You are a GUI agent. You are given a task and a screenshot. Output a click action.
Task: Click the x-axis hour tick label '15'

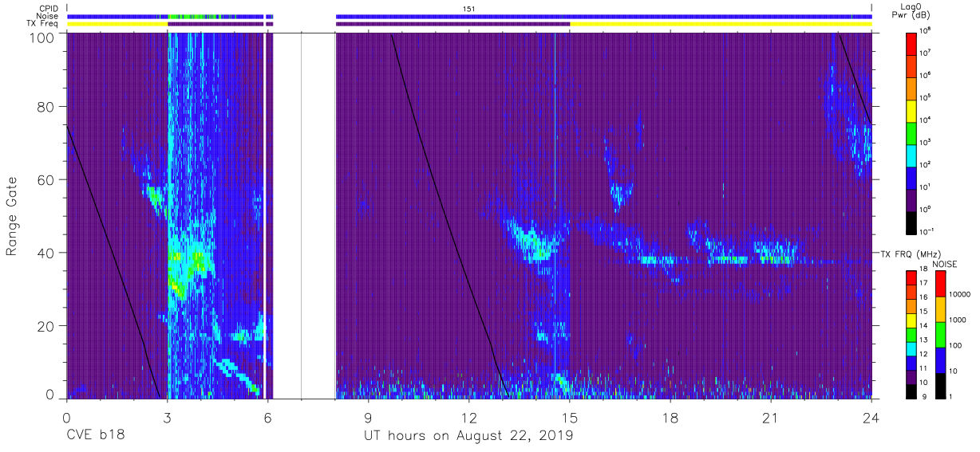pos(570,416)
